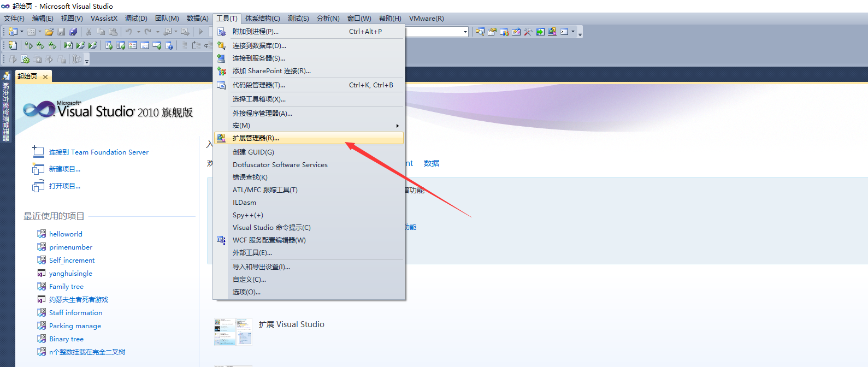Image resolution: width=868 pixels, height=367 pixels.
Task: Open recent project Parking manage
Action: pos(75,325)
